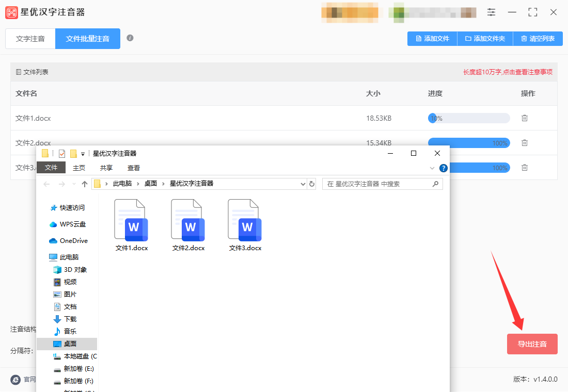568x392 pixels.
Task: Expand the address bar history dropdown
Action: click(303, 184)
